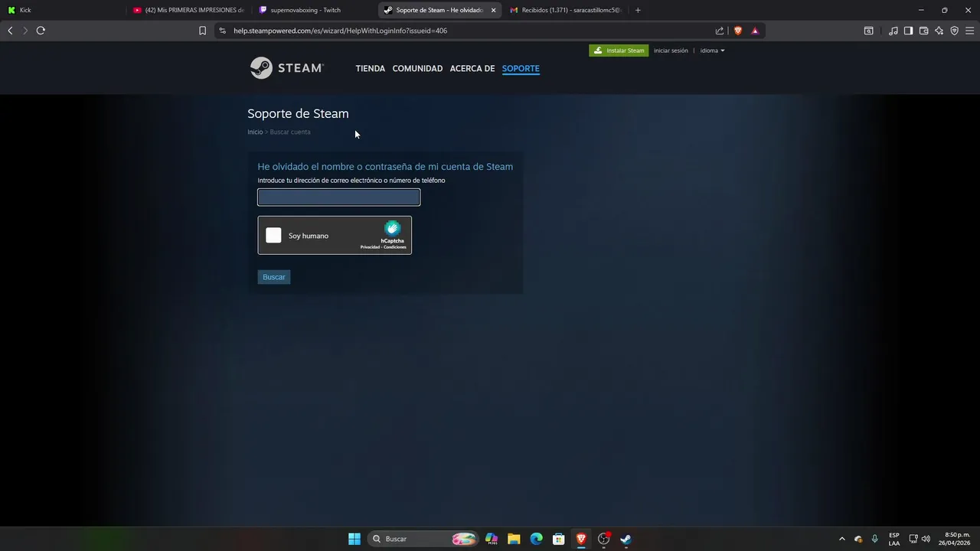
Task: Click 'Instalar Steam' green button
Action: coord(619,51)
